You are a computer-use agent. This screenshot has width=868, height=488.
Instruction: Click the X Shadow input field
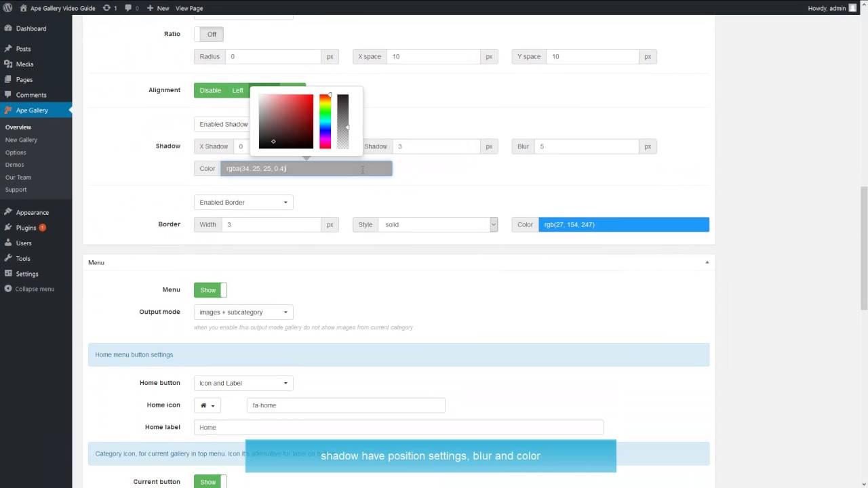coord(241,146)
